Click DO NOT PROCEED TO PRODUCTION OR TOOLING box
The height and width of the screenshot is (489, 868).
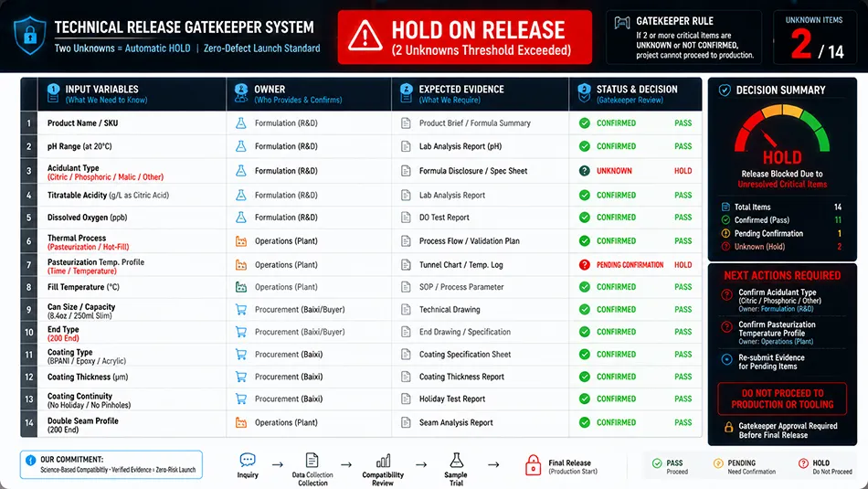coord(782,399)
